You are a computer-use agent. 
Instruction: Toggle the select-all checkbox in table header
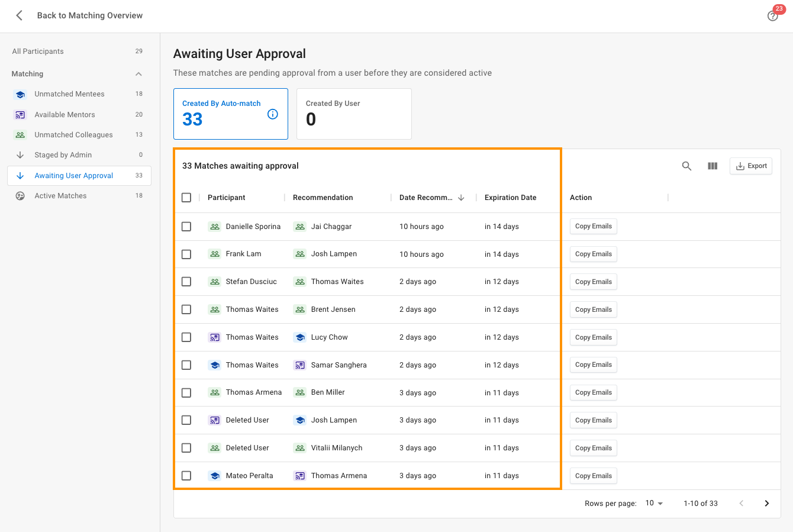coord(186,198)
